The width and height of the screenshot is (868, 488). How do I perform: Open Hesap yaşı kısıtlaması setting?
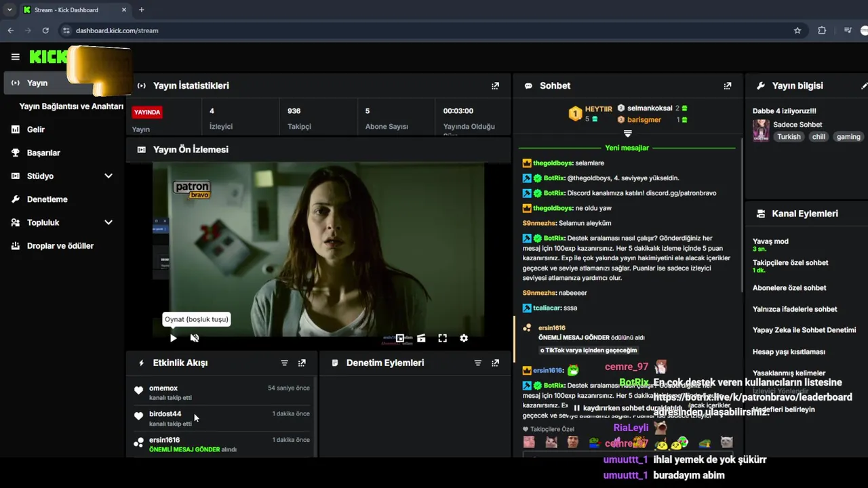[x=789, y=352]
